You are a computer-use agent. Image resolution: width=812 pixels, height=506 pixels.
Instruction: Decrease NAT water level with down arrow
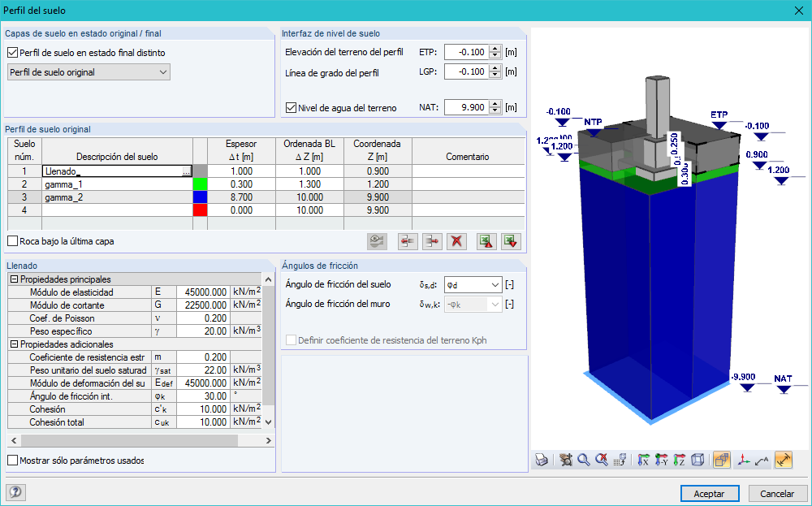pyautogui.click(x=495, y=110)
